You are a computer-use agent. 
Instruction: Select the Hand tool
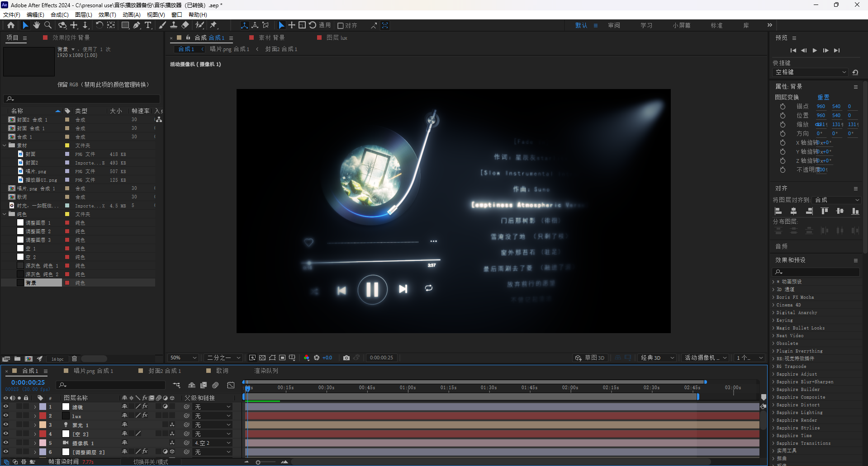point(37,25)
